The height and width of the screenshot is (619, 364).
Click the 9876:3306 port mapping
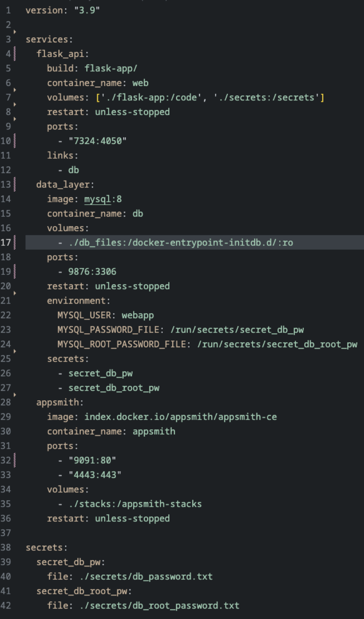(92, 272)
